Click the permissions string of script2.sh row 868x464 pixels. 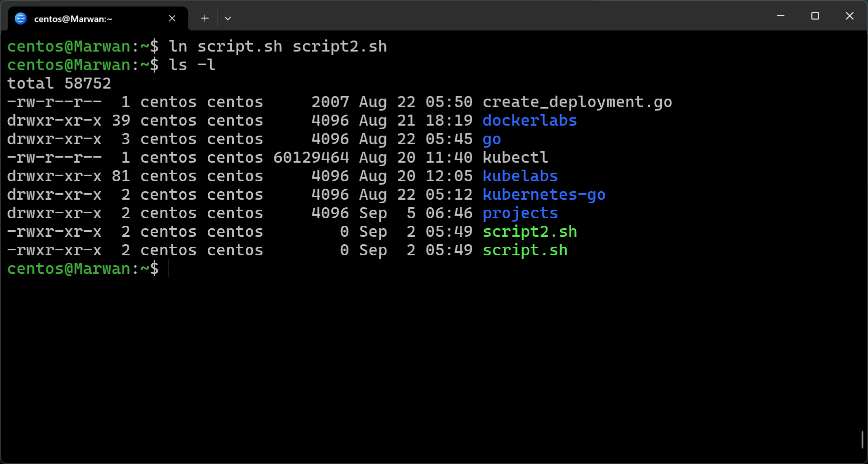point(55,232)
